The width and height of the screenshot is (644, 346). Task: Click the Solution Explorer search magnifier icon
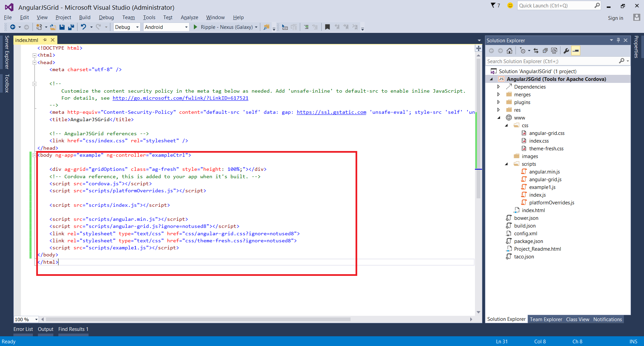point(622,61)
